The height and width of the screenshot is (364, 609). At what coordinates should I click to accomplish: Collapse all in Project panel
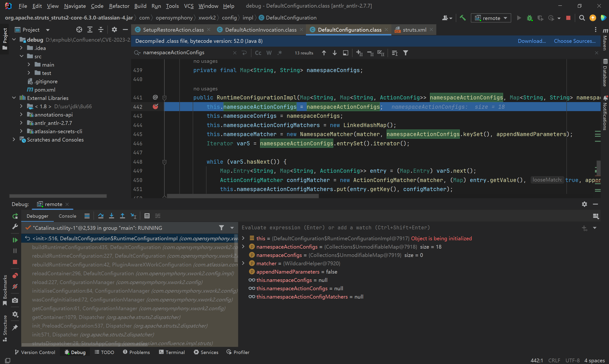[x=101, y=30]
